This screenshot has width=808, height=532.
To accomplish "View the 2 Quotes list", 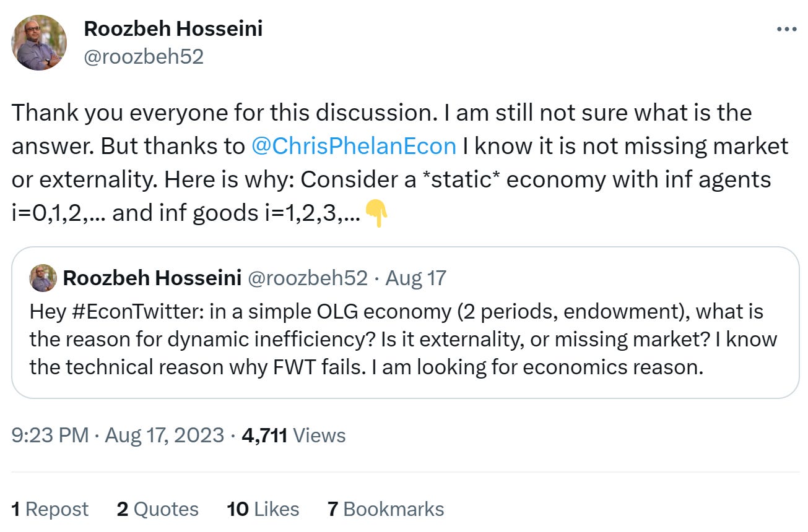I will click(x=157, y=509).
